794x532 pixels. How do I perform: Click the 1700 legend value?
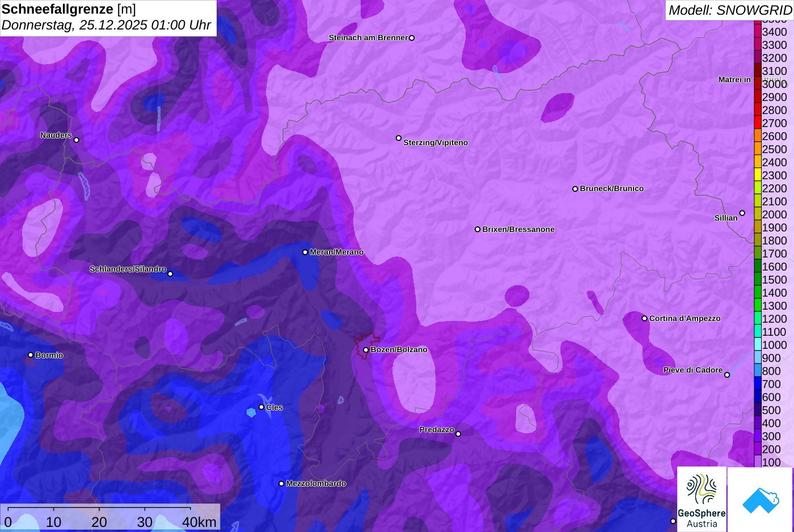click(x=775, y=254)
